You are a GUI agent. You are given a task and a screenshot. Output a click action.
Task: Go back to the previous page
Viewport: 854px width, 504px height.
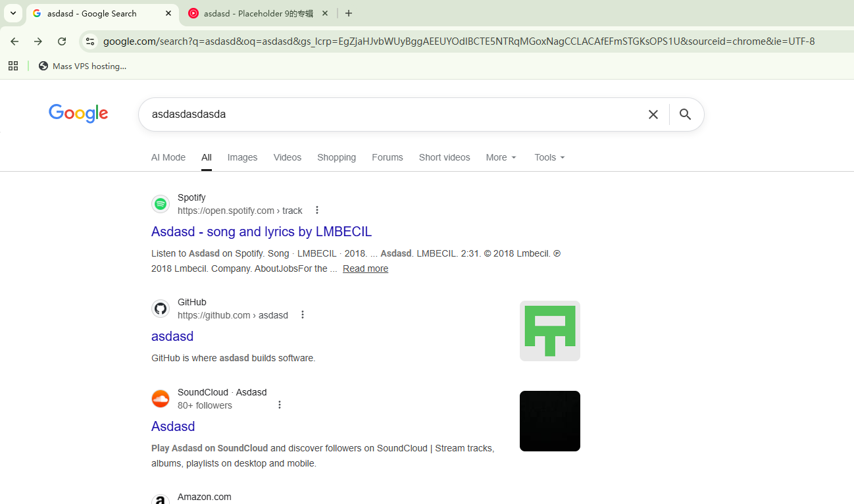(x=14, y=41)
